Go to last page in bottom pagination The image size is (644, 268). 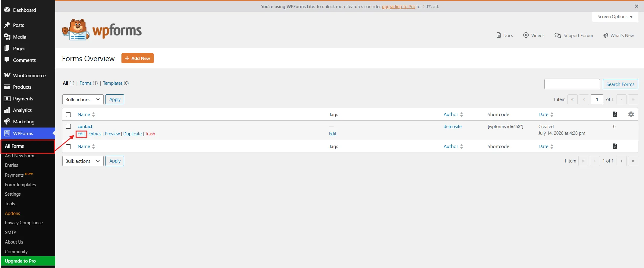click(x=633, y=161)
